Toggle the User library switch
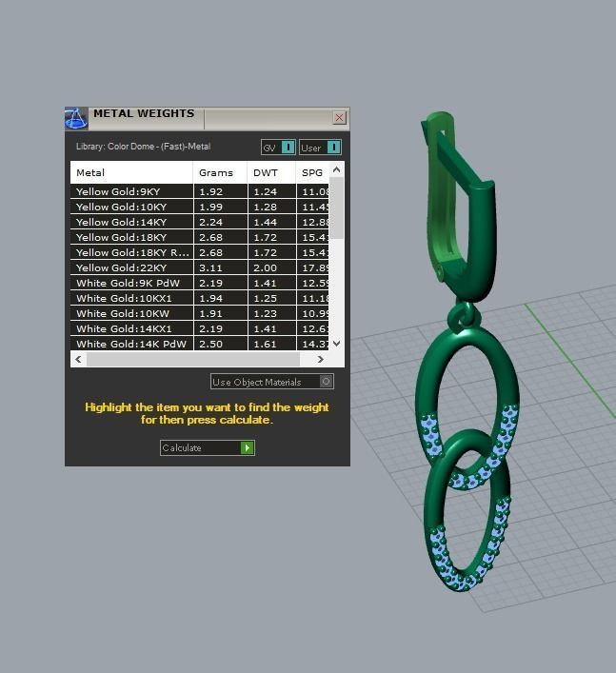 (320, 148)
